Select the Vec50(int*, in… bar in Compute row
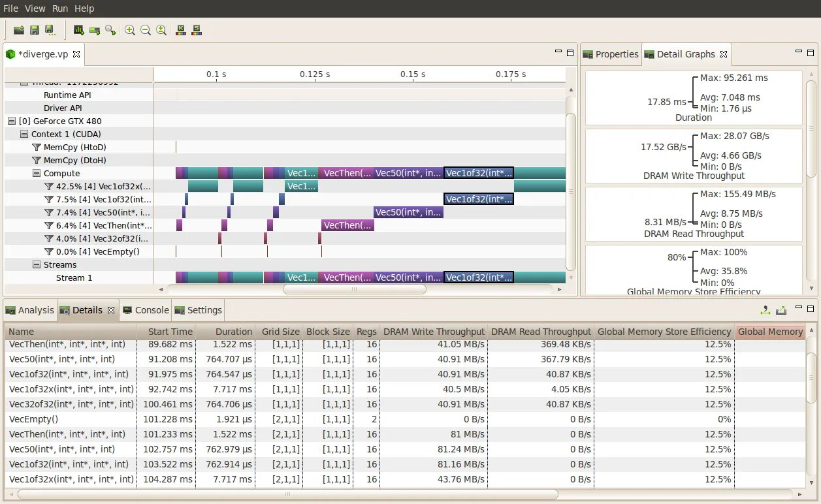Viewport: 821px width, 504px height. pyautogui.click(x=409, y=173)
